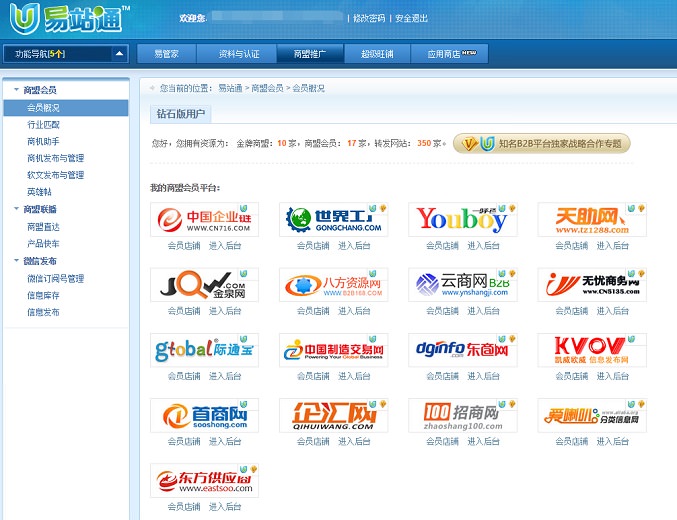
Task: Open the 天助网 tz1288.com logo
Action: (592, 219)
